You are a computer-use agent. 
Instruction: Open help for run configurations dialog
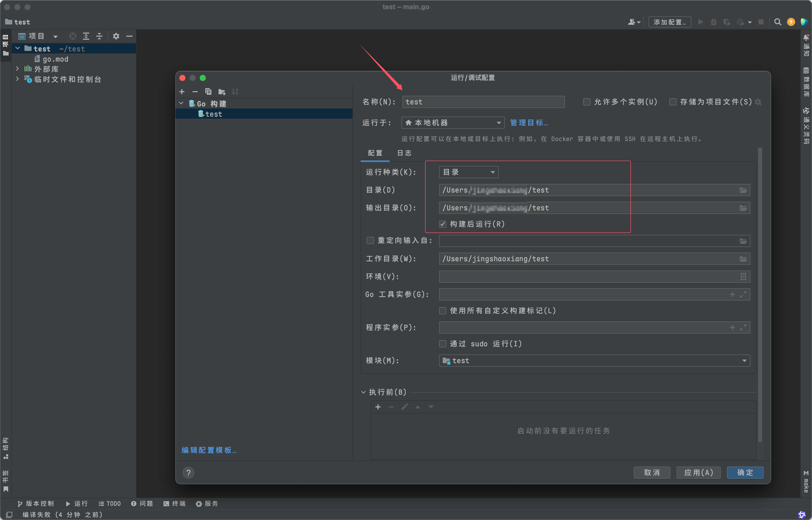[188, 472]
